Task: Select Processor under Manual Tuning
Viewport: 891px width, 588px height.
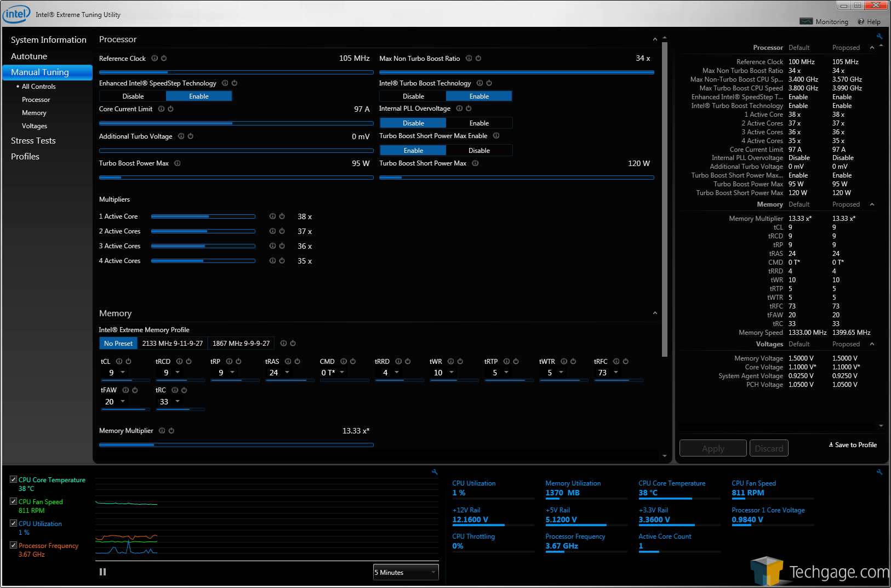Action: [36, 100]
